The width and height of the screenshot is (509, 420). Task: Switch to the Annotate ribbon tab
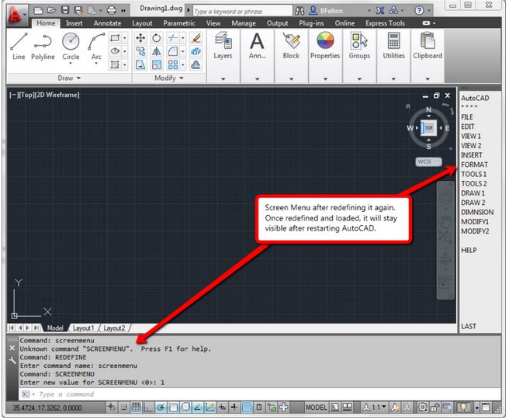pyautogui.click(x=107, y=23)
